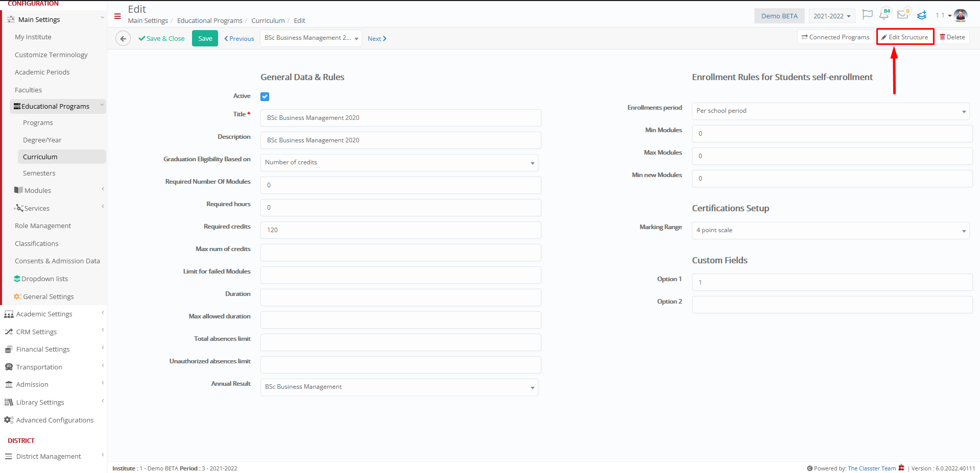
Task: Click into the Title field
Action: pos(400,118)
